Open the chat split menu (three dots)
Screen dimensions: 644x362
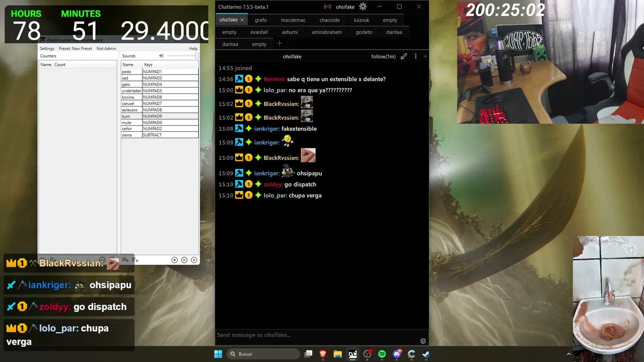point(416,56)
